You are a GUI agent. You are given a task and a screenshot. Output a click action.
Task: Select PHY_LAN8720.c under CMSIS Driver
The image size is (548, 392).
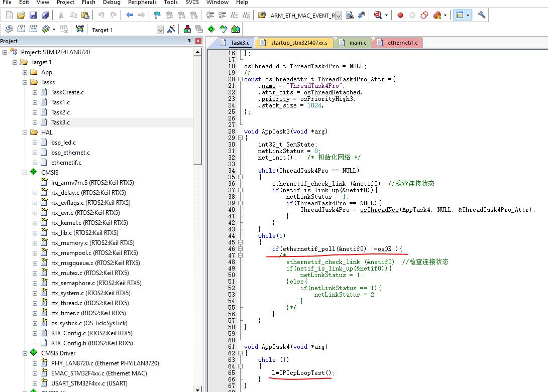105,363
